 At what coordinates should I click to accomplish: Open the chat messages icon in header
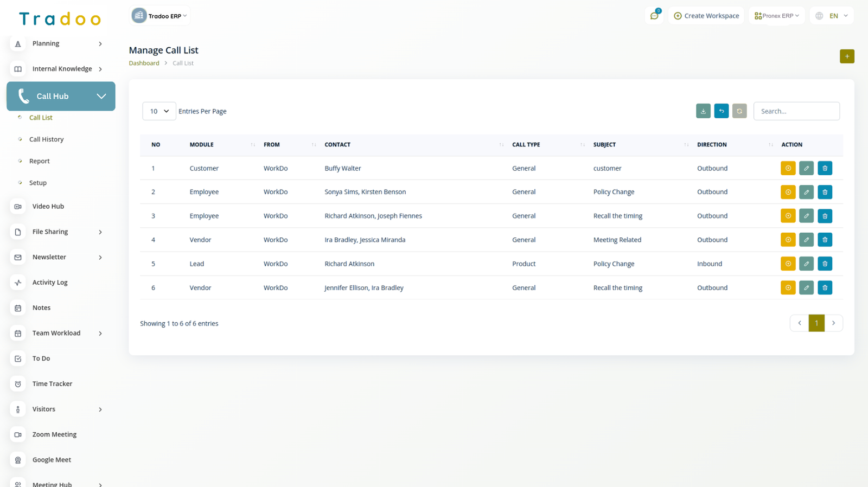click(x=654, y=16)
